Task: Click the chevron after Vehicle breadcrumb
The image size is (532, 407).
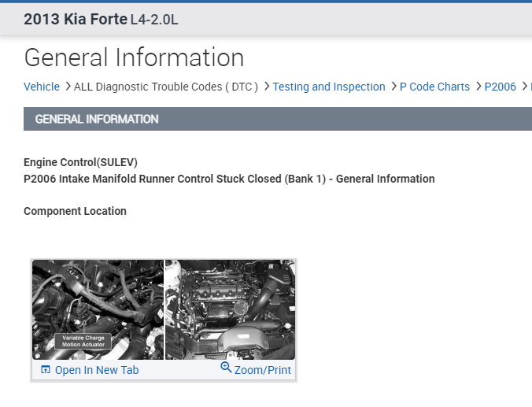Action: (68, 87)
